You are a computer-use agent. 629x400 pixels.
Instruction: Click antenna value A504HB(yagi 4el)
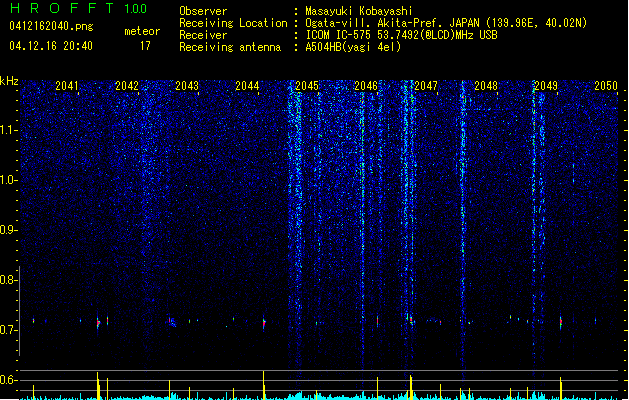coord(353,47)
